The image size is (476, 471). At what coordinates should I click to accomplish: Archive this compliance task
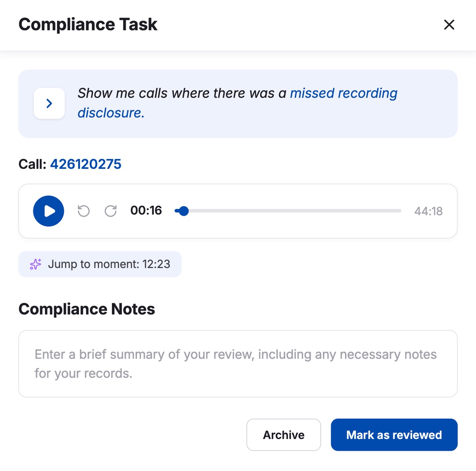(x=284, y=435)
